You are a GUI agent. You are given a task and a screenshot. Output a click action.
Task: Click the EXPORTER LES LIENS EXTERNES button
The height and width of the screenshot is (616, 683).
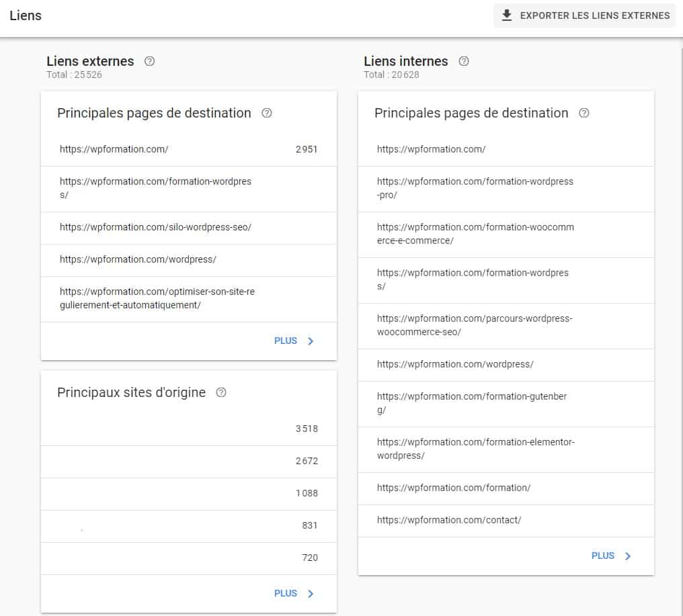(584, 15)
